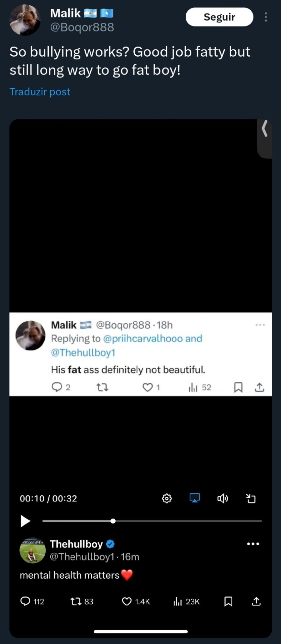Screen dimensions: 281x644
Task: Open three-dot menu on Thehullboy post
Action: 253,544
